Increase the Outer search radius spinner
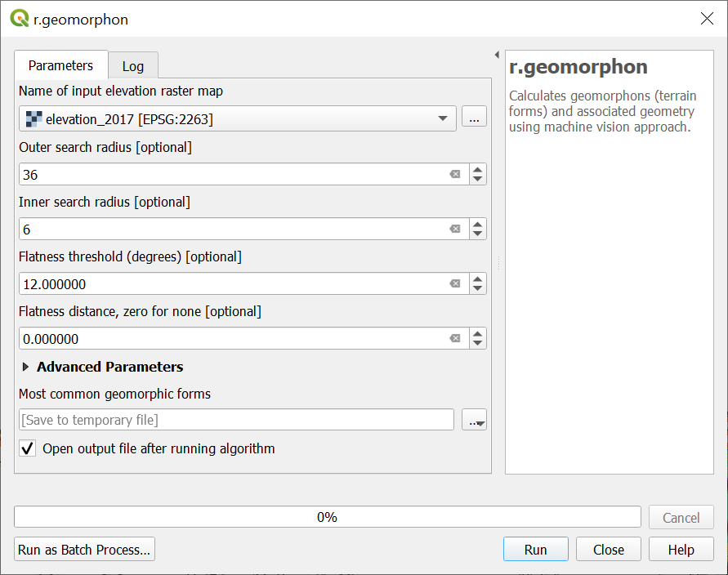 coord(478,169)
